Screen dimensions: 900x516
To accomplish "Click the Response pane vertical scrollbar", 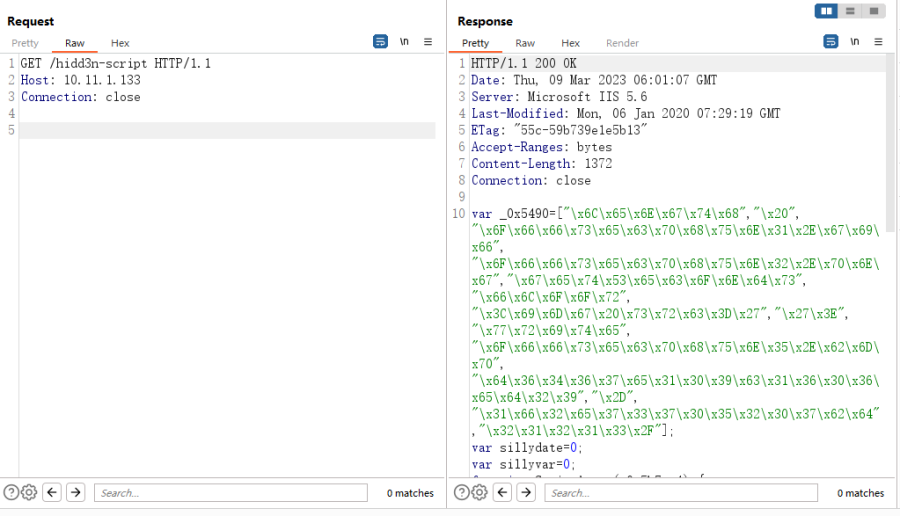I will coord(890,143).
